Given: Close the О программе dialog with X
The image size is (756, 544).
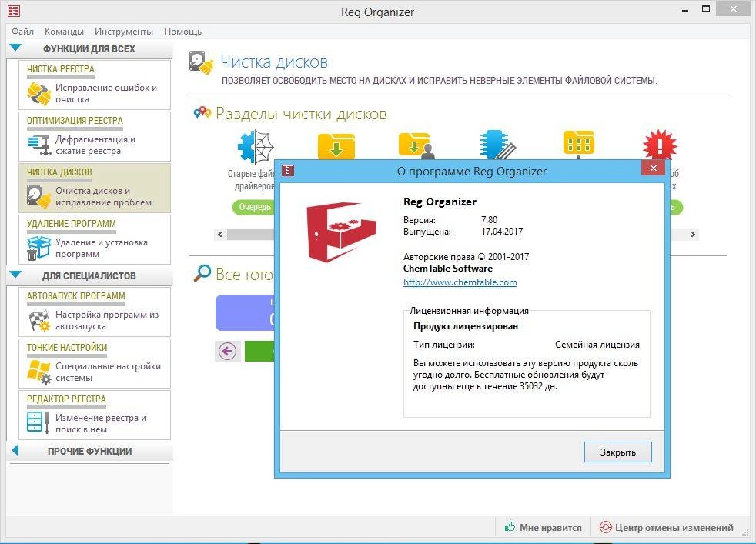Looking at the screenshot, I should (x=654, y=169).
